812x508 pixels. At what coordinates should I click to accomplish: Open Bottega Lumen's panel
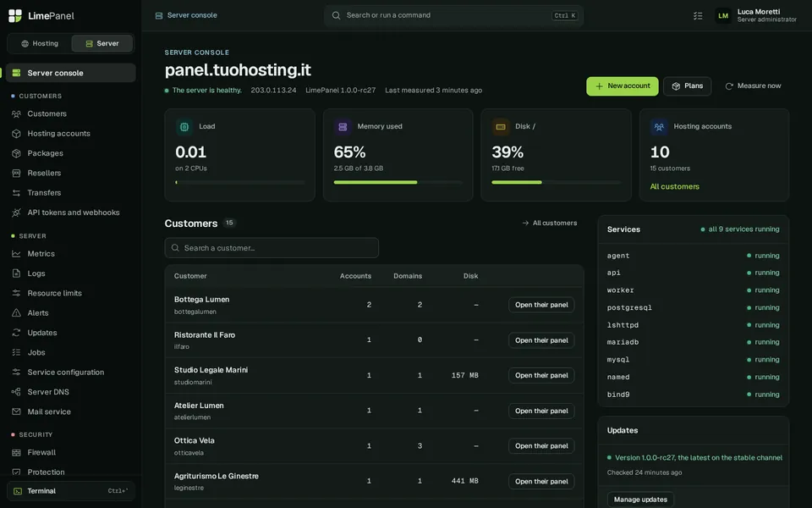(x=541, y=305)
